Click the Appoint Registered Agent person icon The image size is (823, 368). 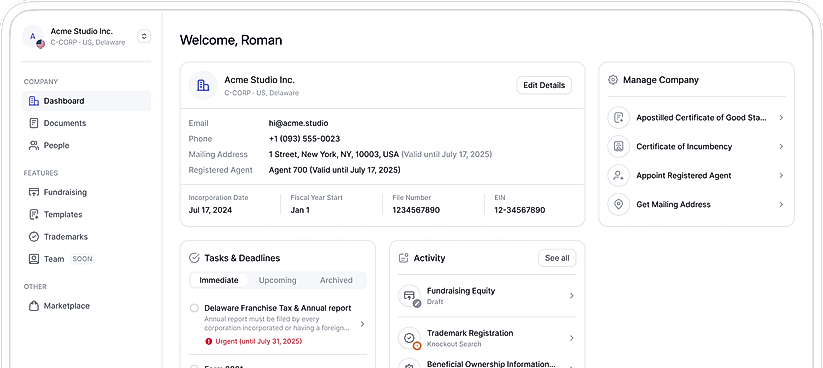tap(618, 175)
